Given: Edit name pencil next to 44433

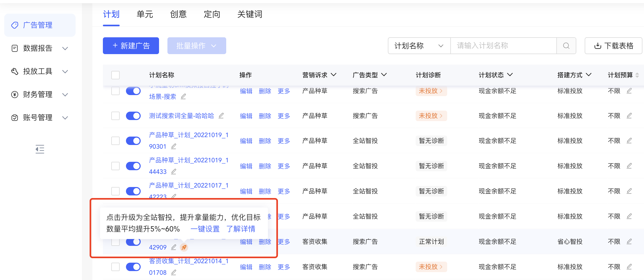Looking at the screenshot, I should coord(173,172).
